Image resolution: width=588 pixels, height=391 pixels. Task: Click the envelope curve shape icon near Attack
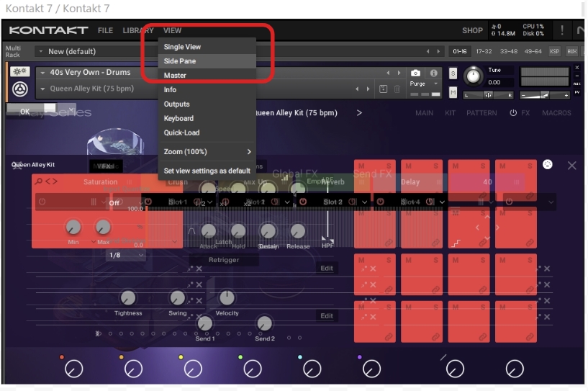(191, 230)
